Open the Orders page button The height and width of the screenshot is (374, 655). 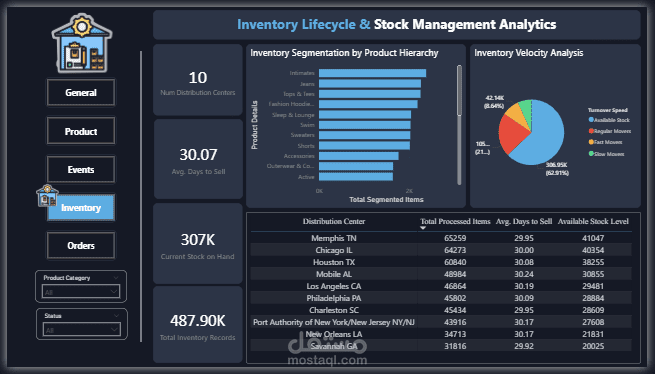point(81,246)
